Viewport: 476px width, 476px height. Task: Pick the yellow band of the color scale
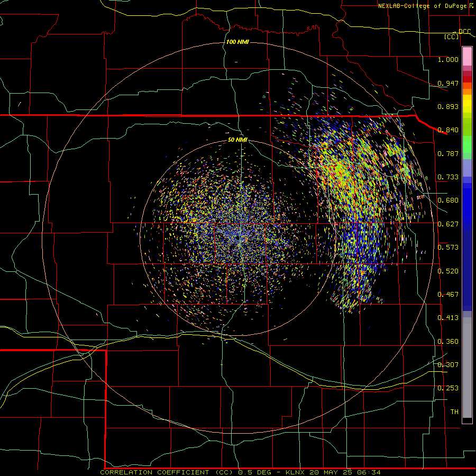click(x=467, y=104)
